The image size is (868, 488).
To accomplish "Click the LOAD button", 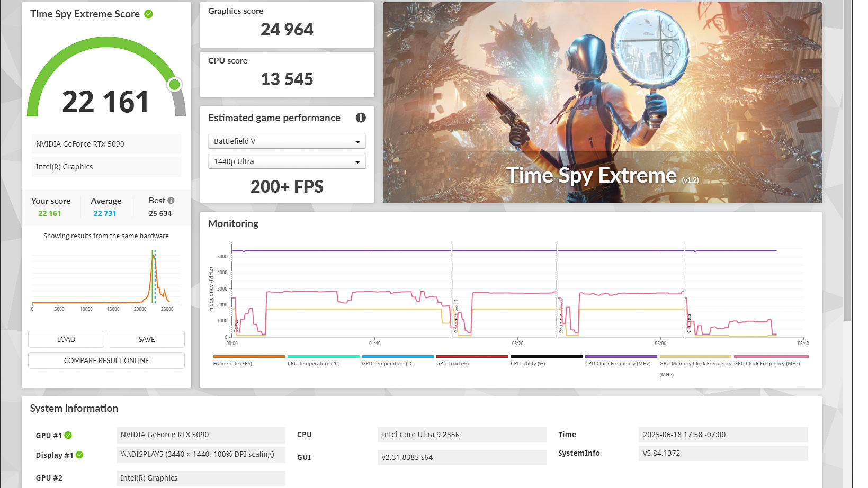I will tap(66, 339).
